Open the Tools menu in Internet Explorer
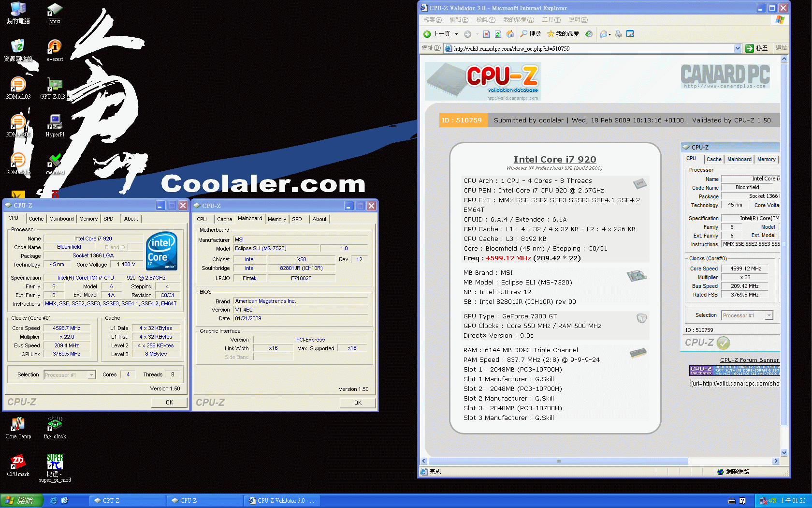 pos(551,20)
